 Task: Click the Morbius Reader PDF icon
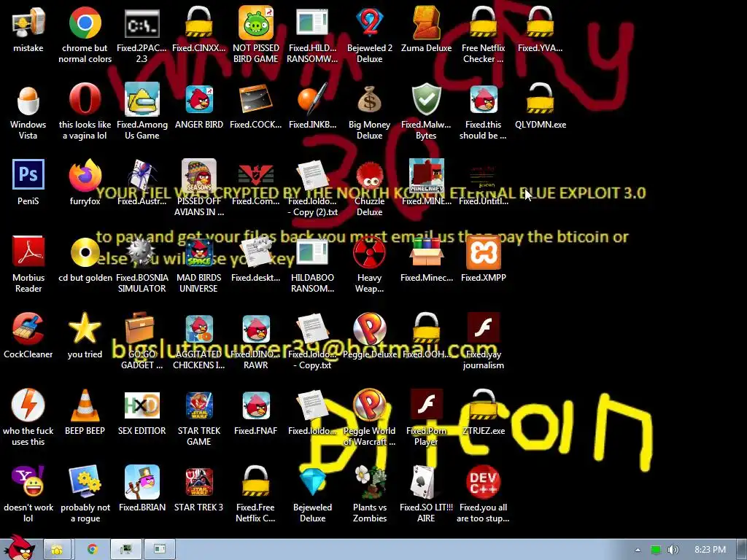tap(28, 252)
